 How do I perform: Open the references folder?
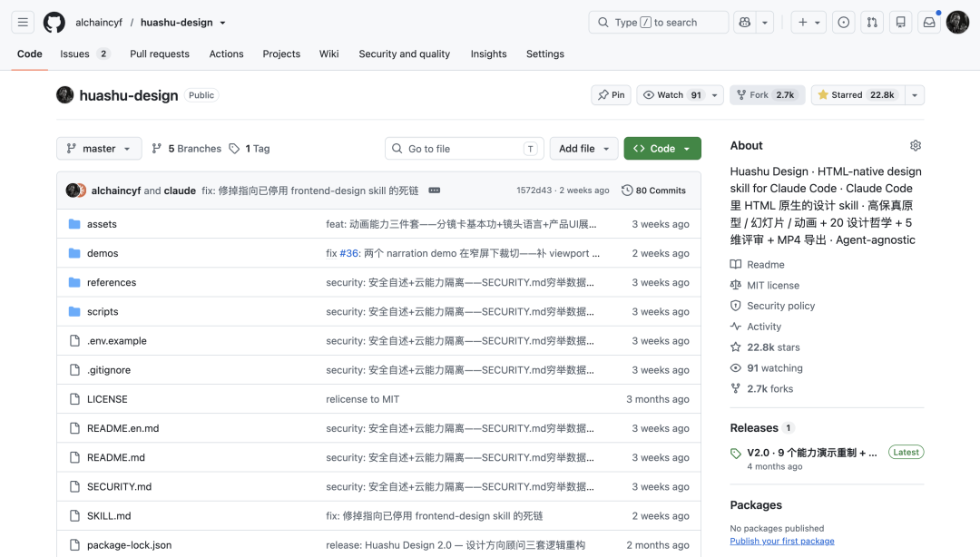[112, 282]
